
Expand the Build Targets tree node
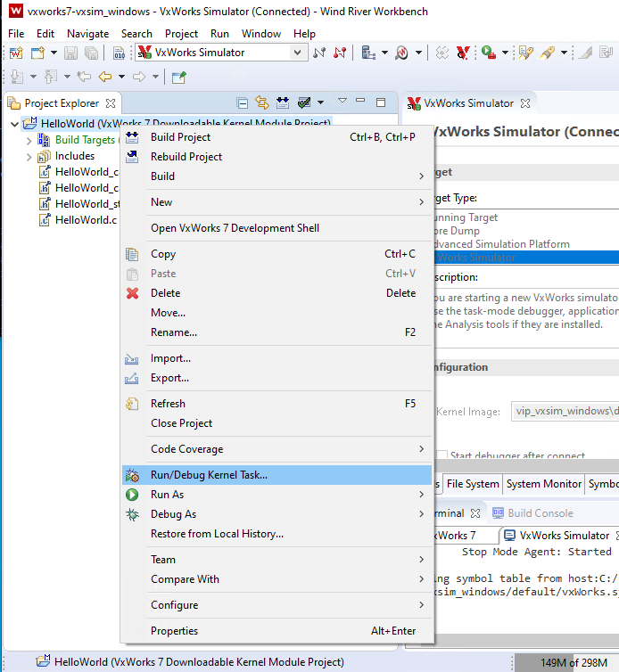point(29,140)
